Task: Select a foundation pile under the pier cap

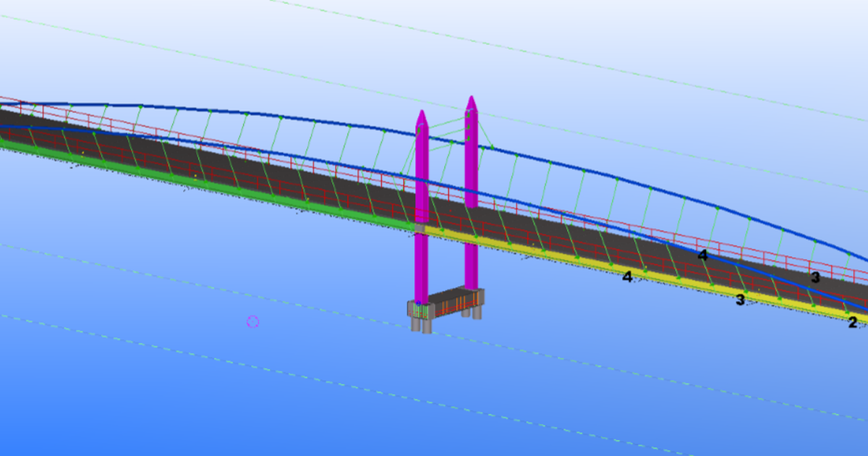Action: coord(427,326)
